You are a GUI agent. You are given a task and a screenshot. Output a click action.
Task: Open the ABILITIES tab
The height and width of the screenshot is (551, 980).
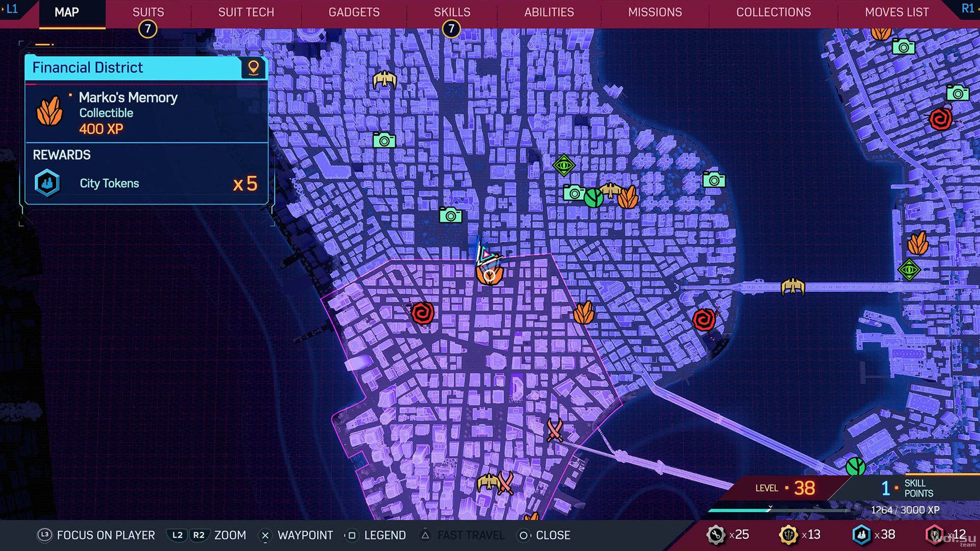(x=549, y=12)
